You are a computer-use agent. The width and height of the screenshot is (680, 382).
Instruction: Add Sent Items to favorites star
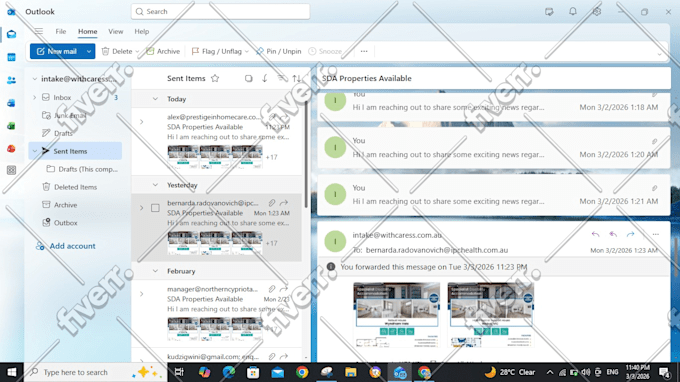click(x=215, y=78)
